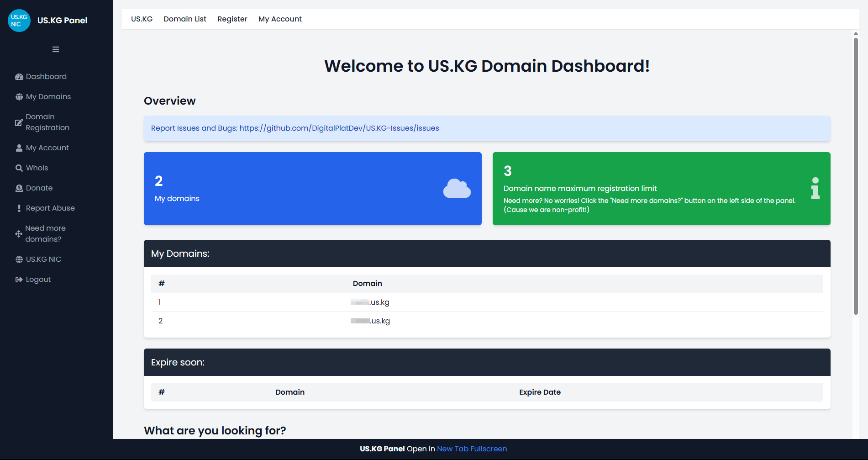Click the US.KG NIC circular logo
This screenshot has height=460, width=868.
pyautogui.click(x=19, y=21)
